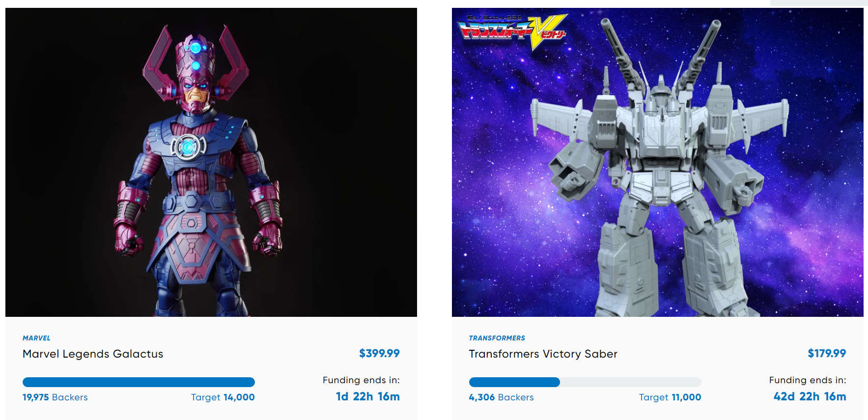Click the $179.99 price
This screenshot has height=420, width=868.
click(x=827, y=353)
